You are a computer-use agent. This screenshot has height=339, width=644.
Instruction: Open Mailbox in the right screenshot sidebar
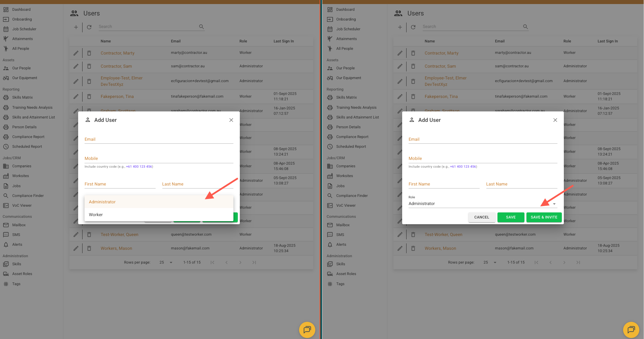[343, 225]
